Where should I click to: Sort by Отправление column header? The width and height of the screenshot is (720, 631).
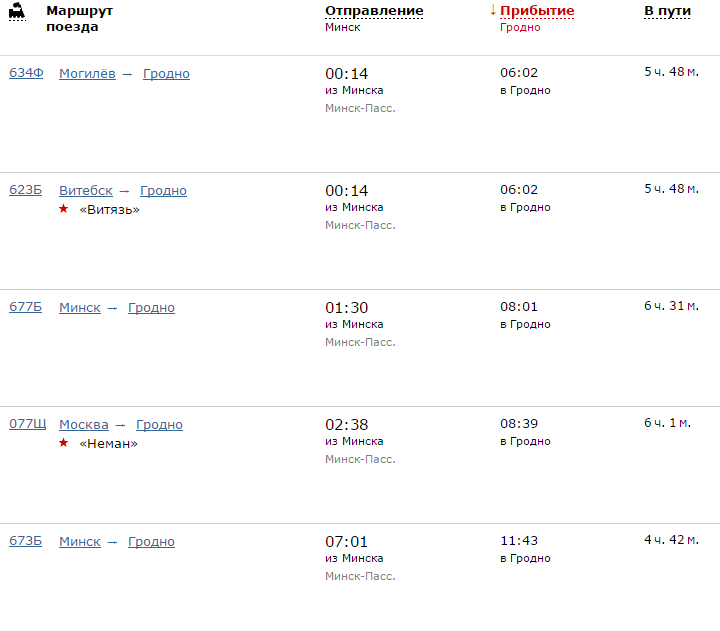(374, 11)
